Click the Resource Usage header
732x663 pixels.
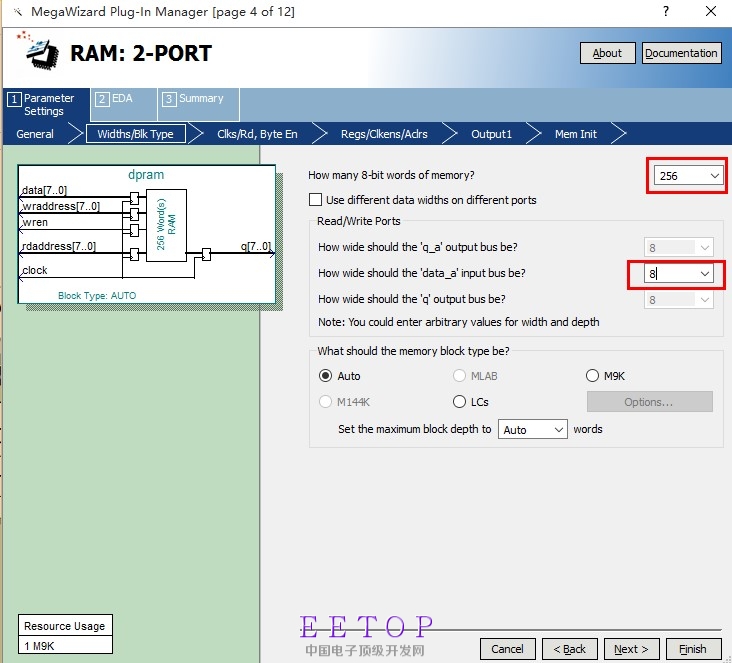(x=65, y=626)
